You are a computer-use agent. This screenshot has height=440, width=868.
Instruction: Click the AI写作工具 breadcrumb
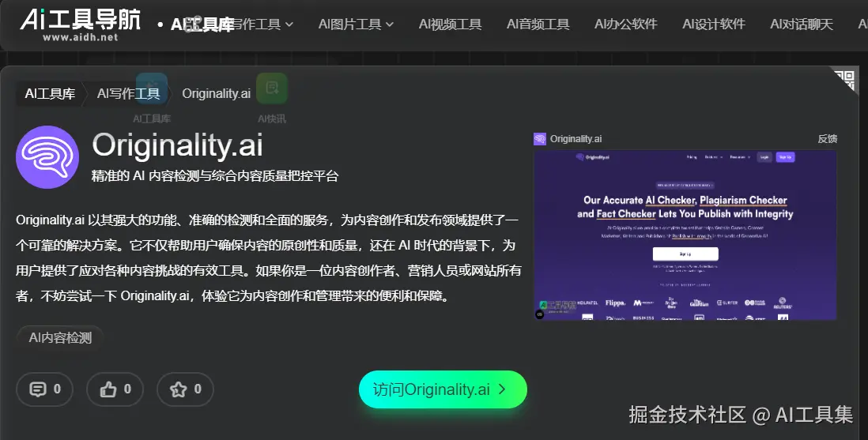128,93
